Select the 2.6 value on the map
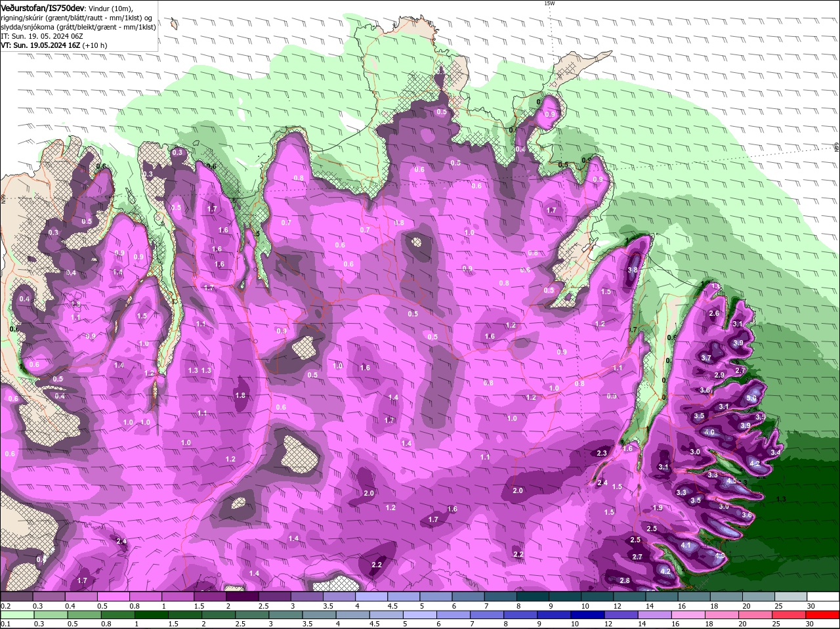 [x=714, y=313]
